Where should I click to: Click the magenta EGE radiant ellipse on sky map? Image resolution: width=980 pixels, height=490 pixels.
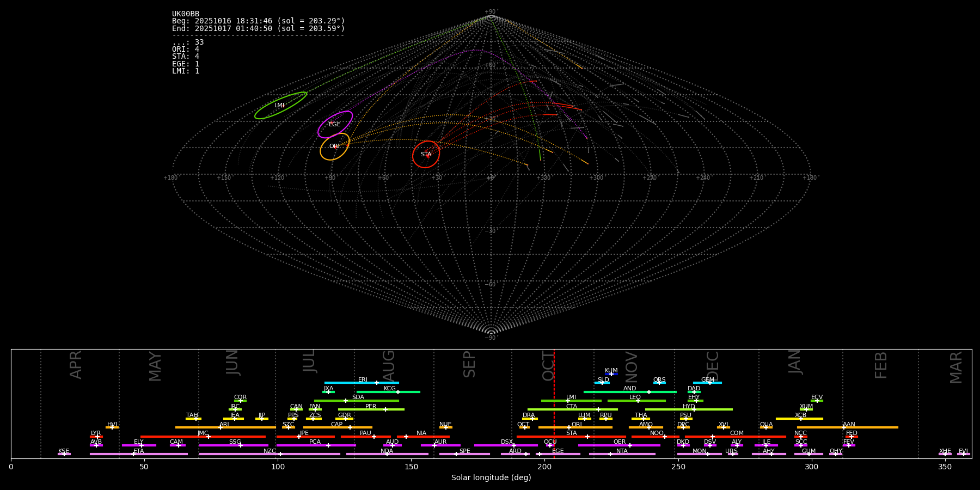(x=335, y=124)
